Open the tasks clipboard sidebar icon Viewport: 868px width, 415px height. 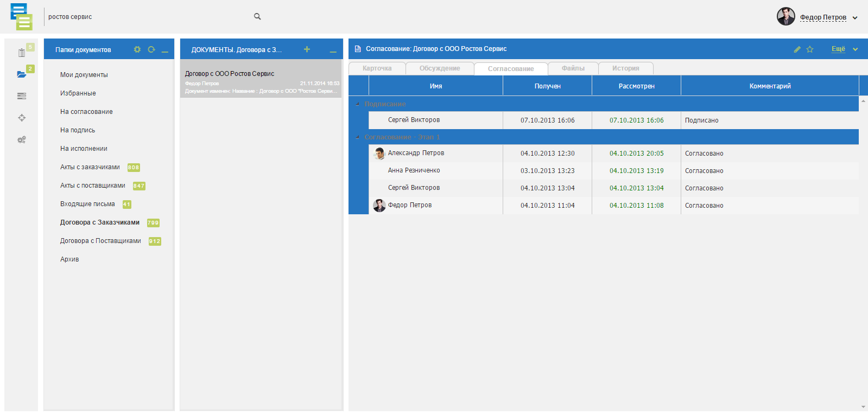[22, 53]
